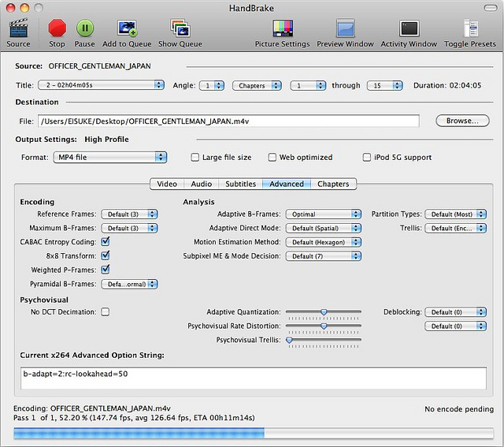The image size is (504, 447).
Task: Click the Browse... button
Action: (x=462, y=121)
